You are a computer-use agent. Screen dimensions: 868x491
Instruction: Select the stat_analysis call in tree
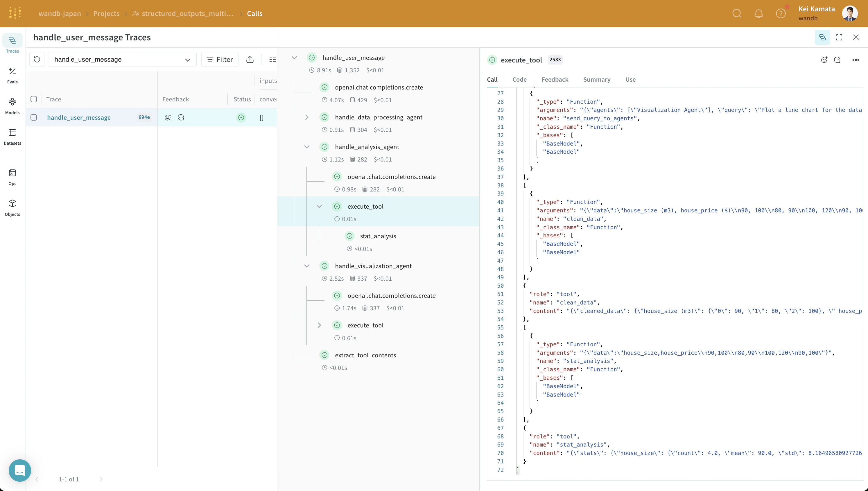pos(378,236)
